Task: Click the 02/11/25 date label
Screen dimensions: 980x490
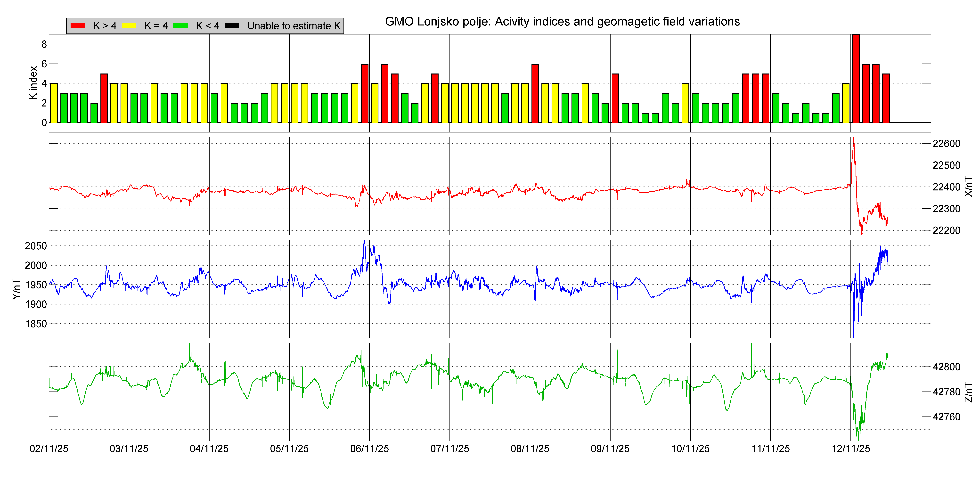Action: [49, 449]
